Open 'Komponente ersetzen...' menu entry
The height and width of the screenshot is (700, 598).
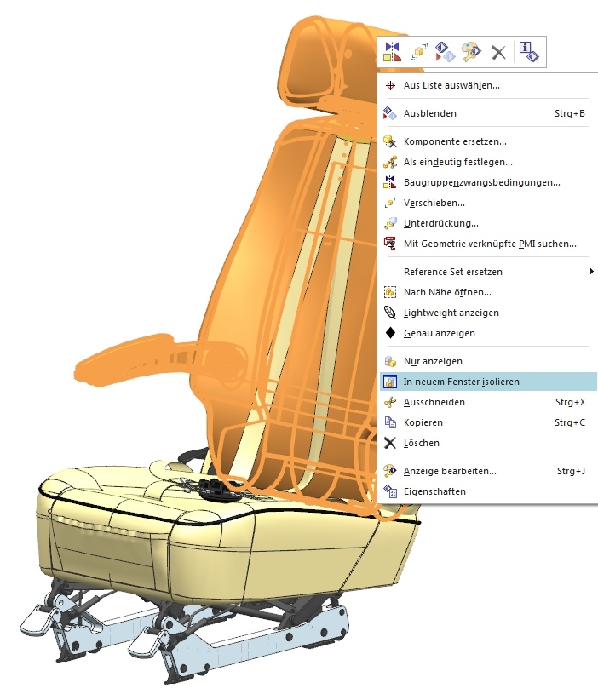[x=488, y=141]
